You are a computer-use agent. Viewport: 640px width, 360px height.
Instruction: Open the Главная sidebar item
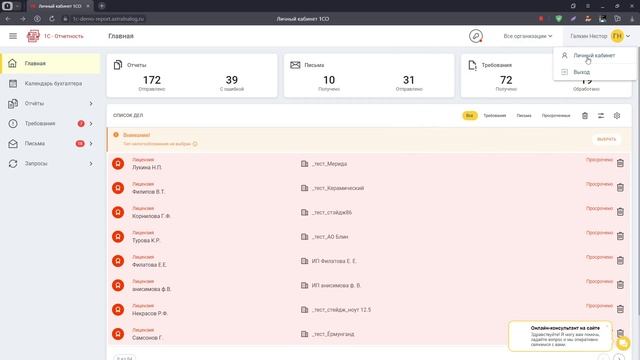point(51,63)
